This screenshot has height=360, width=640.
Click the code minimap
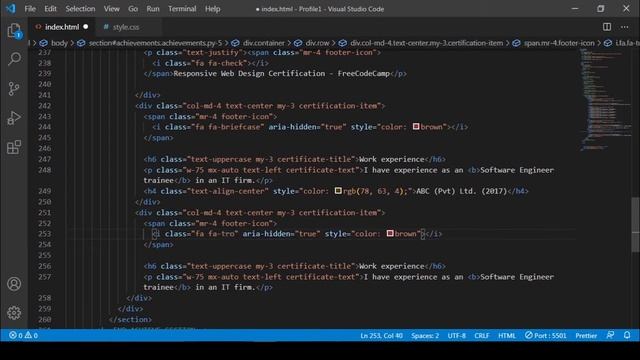pyautogui.click(x=605, y=100)
